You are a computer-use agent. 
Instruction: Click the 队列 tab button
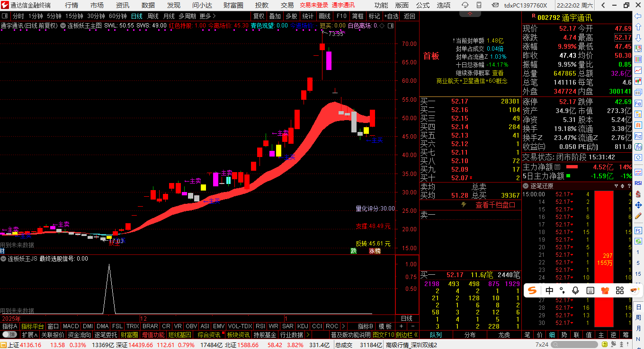point(436,334)
